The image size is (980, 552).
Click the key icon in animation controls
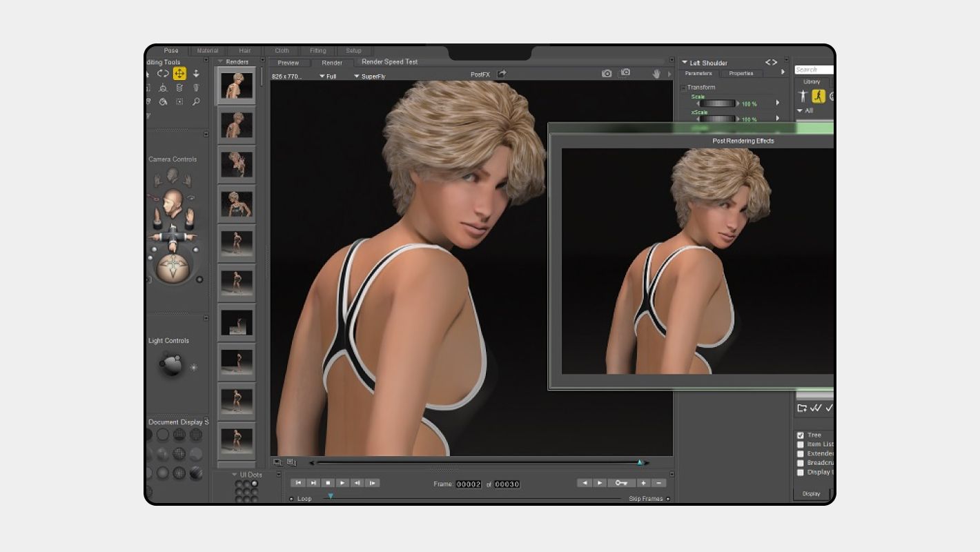coord(621,483)
